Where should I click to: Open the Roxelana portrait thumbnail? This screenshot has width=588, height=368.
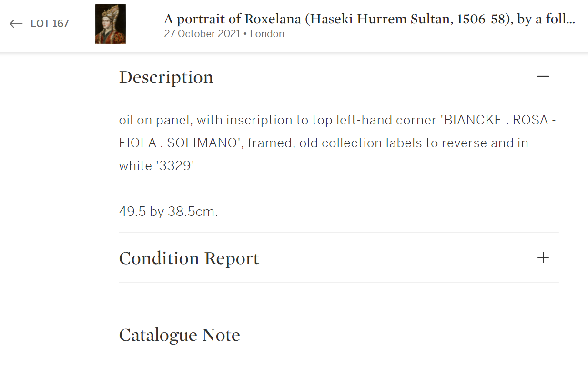click(111, 24)
